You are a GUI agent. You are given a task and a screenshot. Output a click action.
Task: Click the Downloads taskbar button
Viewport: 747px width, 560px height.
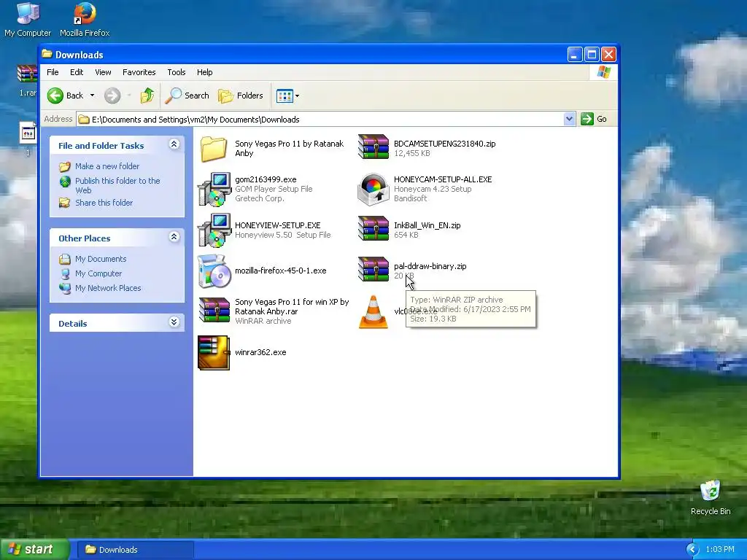136,550
